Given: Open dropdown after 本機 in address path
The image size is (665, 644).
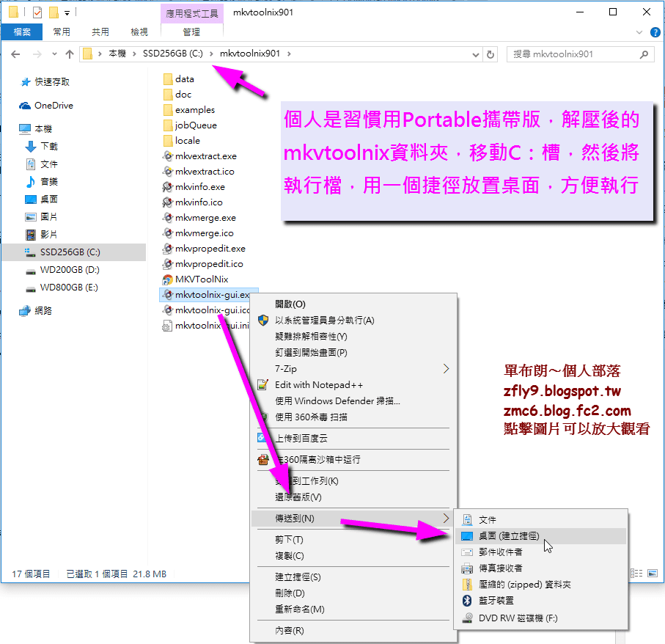Looking at the screenshot, I should point(134,54).
